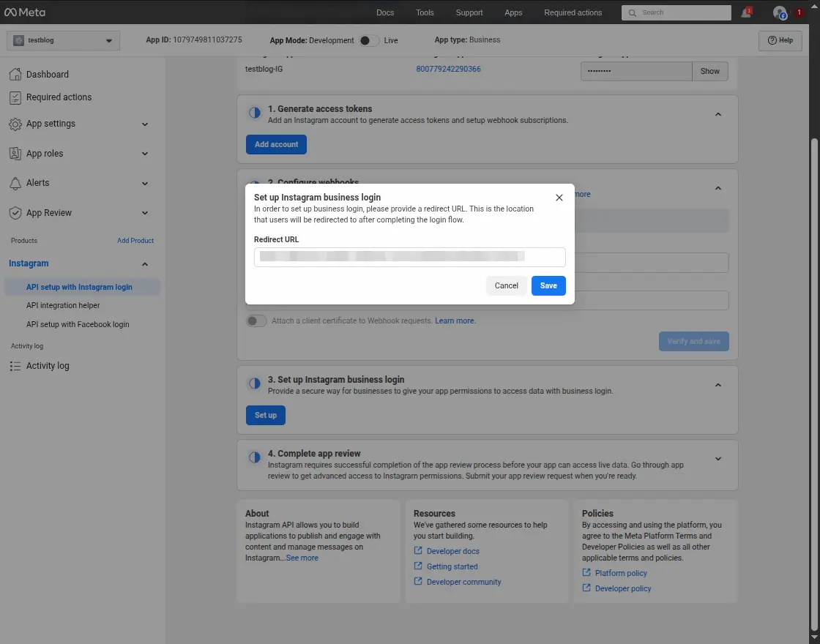Viewport: 820px width, 644px height.
Task: Select the Required actions sidebar icon
Action: click(x=15, y=97)
